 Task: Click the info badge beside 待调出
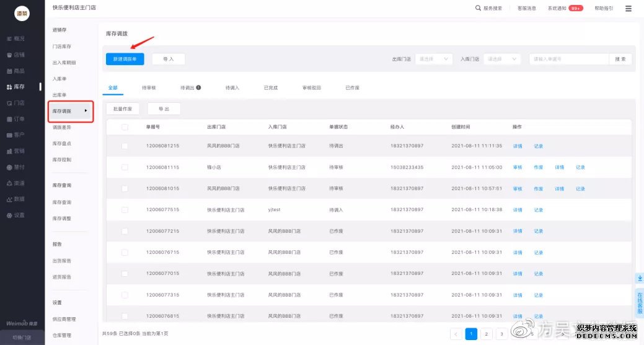pos(198,87)
